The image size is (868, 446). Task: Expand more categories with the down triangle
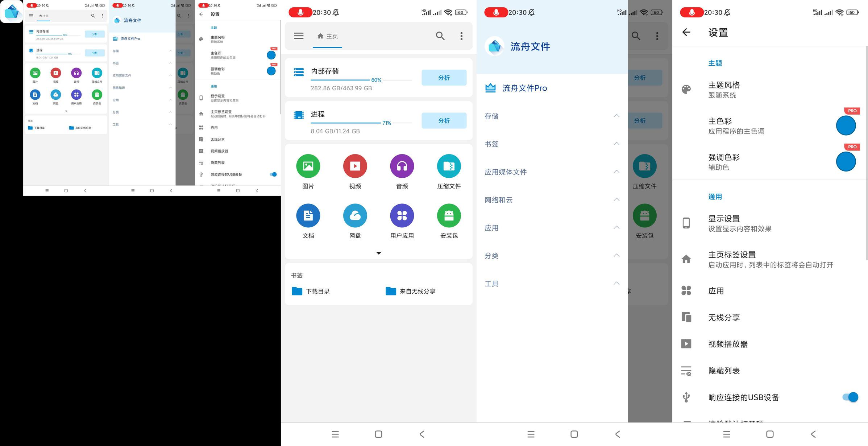coord(379,253)
